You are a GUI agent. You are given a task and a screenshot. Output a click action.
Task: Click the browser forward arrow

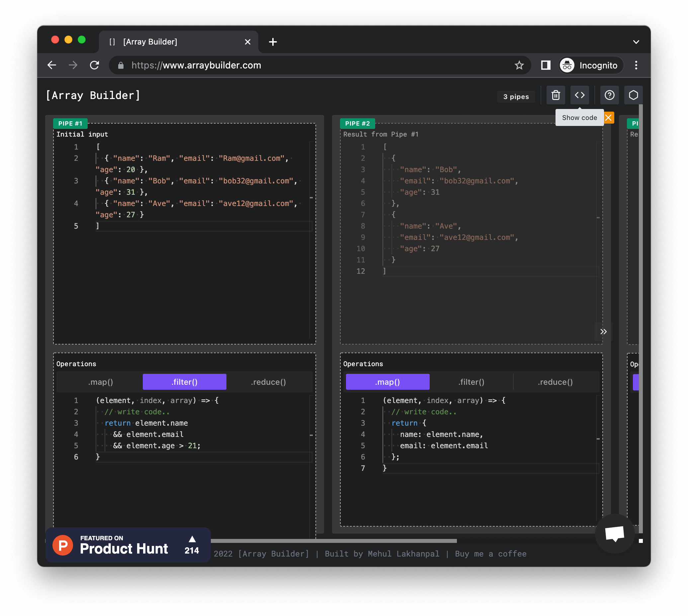(x=73, y=65)
